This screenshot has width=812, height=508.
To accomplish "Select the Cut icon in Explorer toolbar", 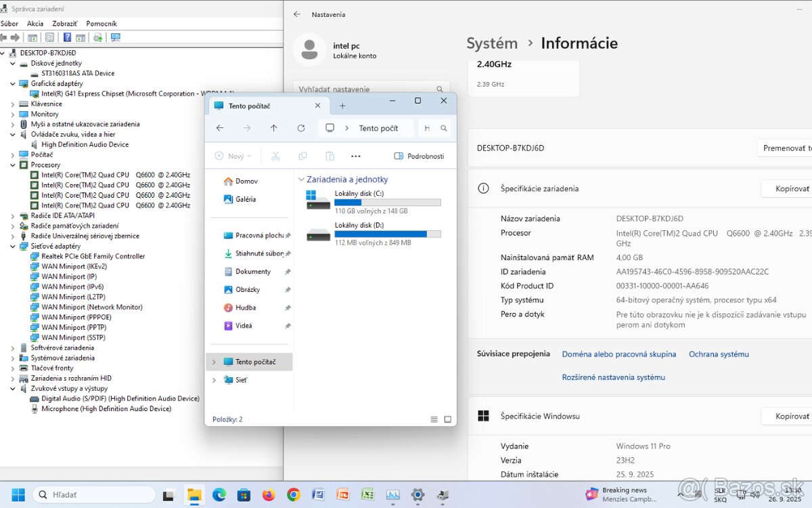I will [275, 156].
